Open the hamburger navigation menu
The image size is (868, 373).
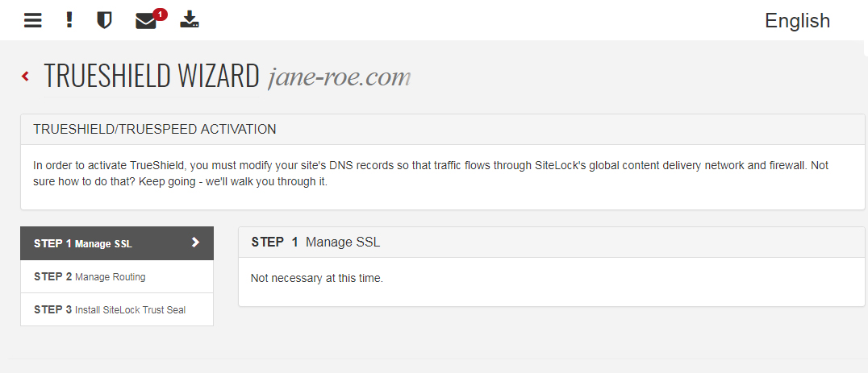32,20
